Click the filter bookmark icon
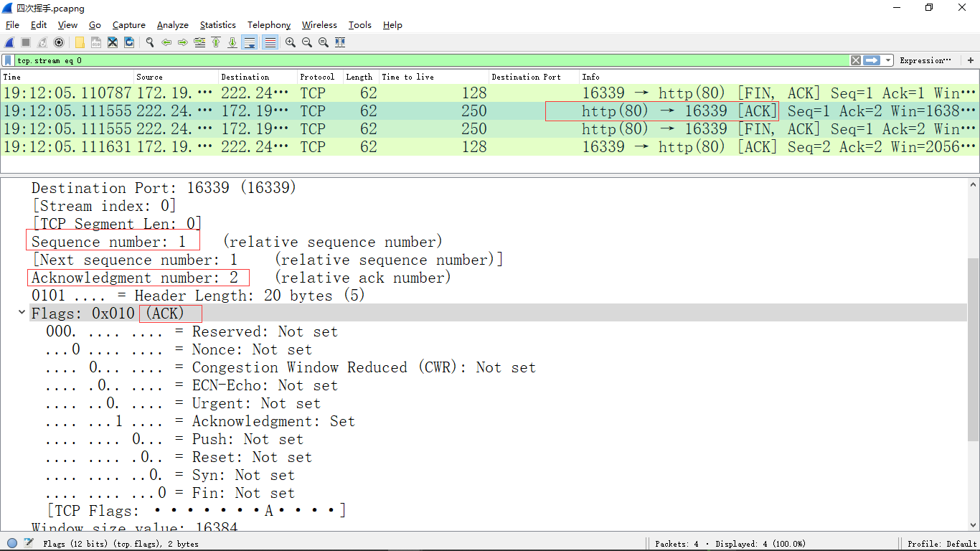Viewport: 980px width, 551px height. 9,60
